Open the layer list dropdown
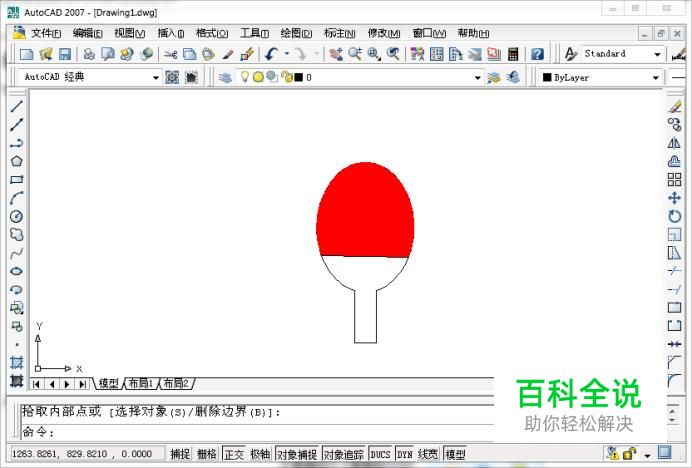The image size is (692, 468). coord(478,78)
